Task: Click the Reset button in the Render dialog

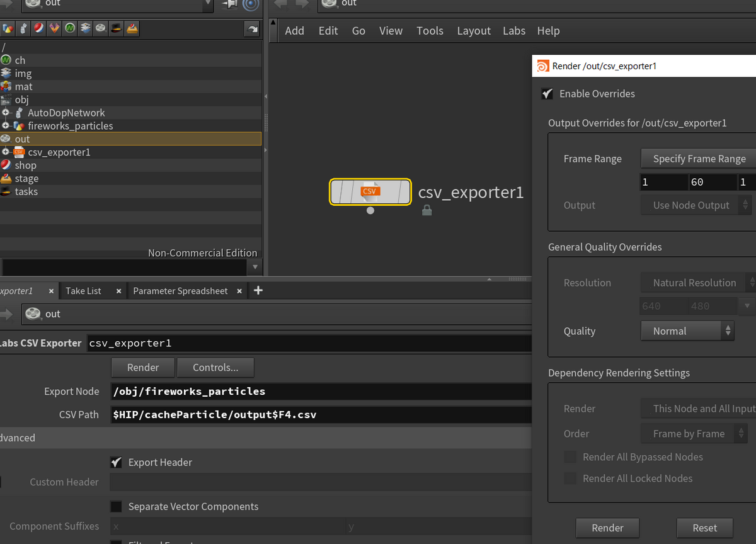Action: [x=704, y=528]
